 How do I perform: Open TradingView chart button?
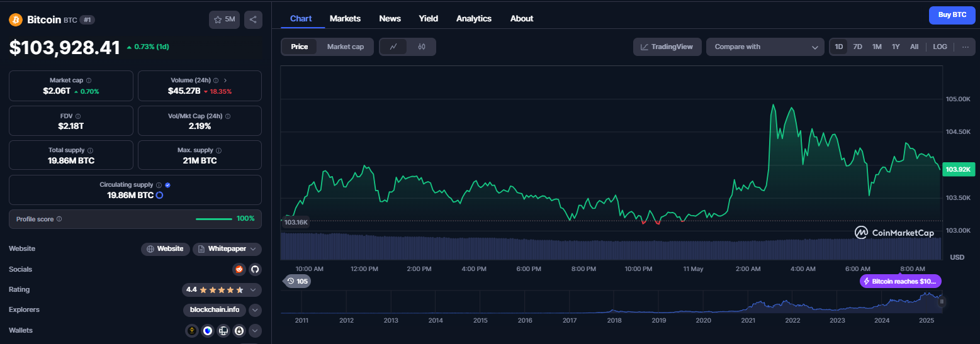667,47
